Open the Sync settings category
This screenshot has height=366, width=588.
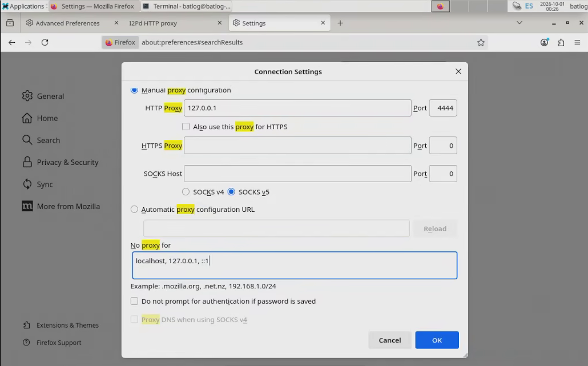click(x=38, y=184)
